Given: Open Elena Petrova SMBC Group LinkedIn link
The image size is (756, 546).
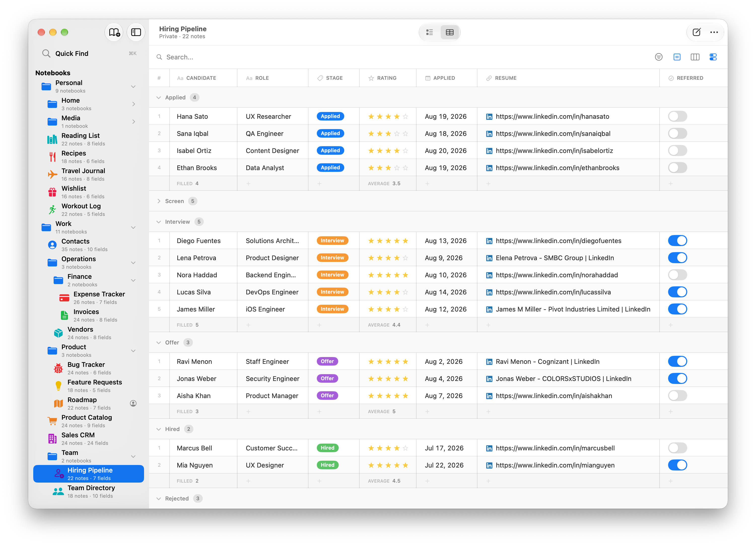Looking at the screenshot, I should tap(554, 258).
